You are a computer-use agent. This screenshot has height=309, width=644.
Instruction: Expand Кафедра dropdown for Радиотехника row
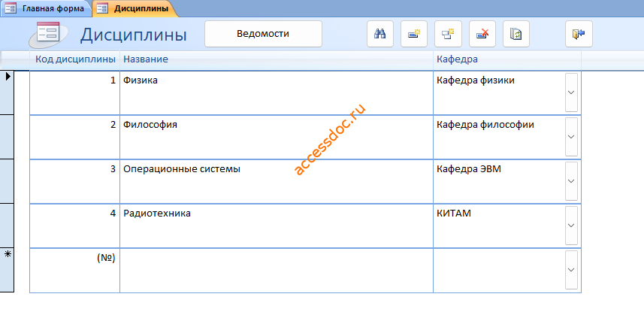coord(571,226)
